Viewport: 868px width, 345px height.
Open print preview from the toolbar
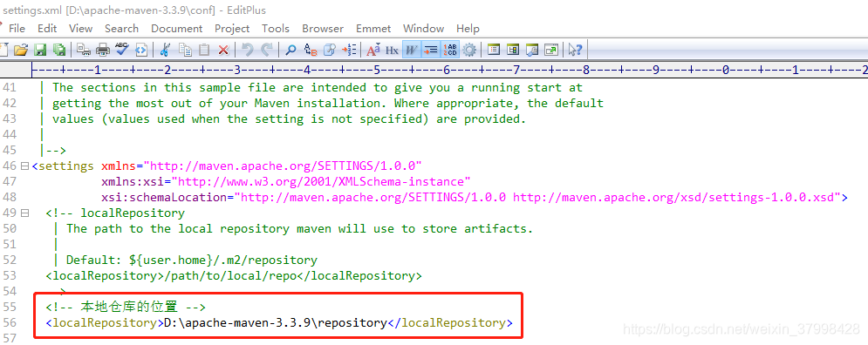(x=84, y=50)
